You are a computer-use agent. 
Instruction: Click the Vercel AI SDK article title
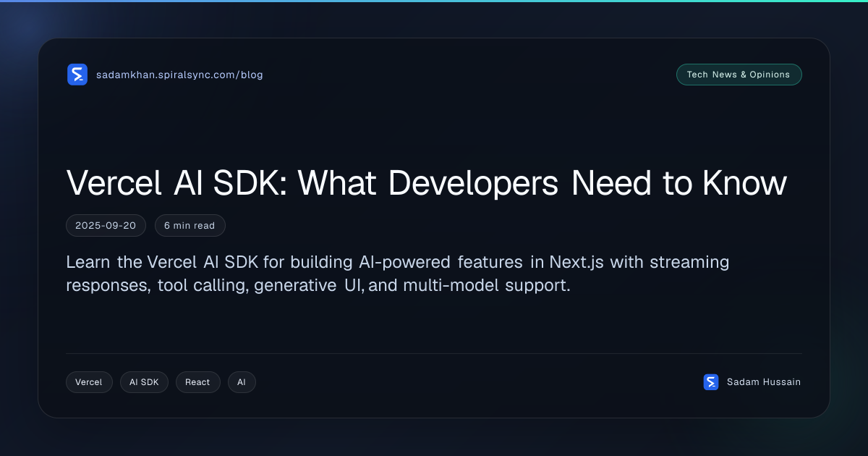426,183
